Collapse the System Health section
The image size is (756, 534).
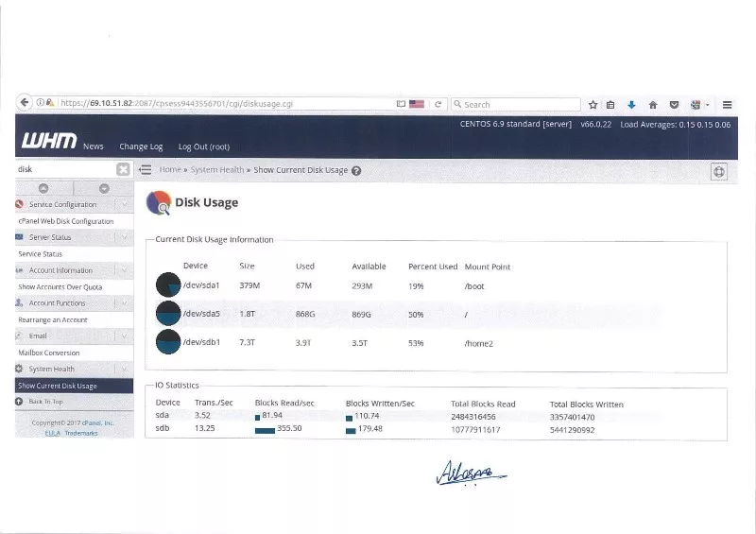click(x=125, y=369)
